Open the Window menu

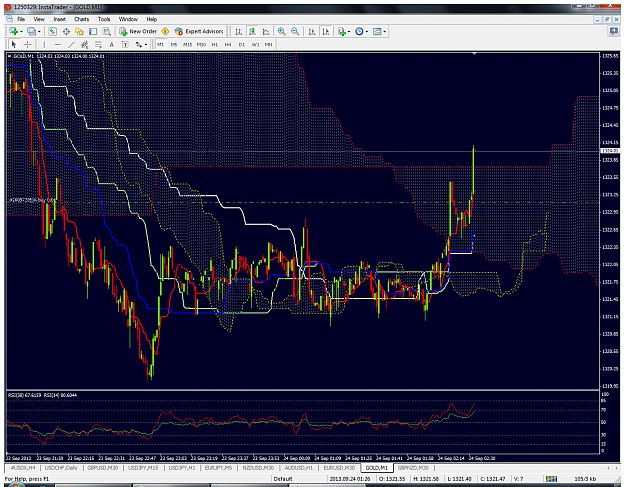(128, 19)
